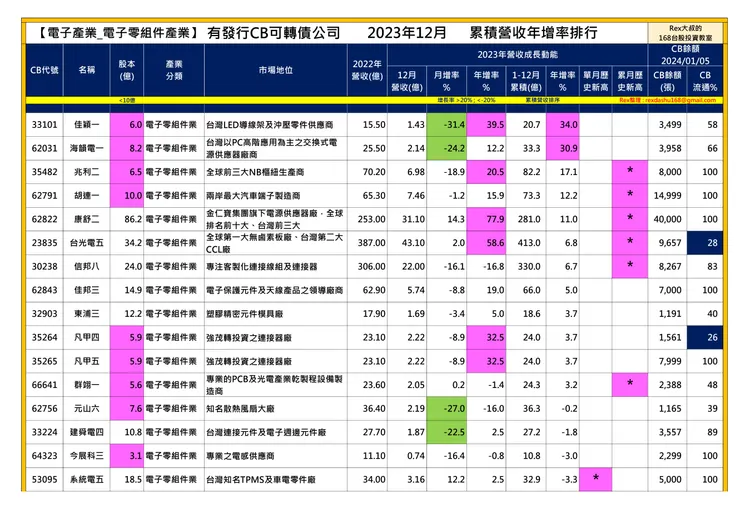The height and width of the screenshot is (523, 740).
Task: Click CB code 62031
Action: click(44, 148)
